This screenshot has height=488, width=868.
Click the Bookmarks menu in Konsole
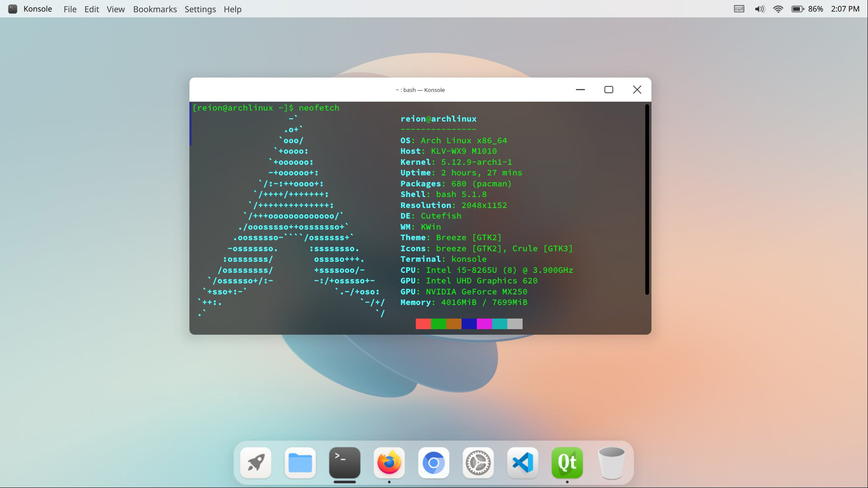coord(155,9)
